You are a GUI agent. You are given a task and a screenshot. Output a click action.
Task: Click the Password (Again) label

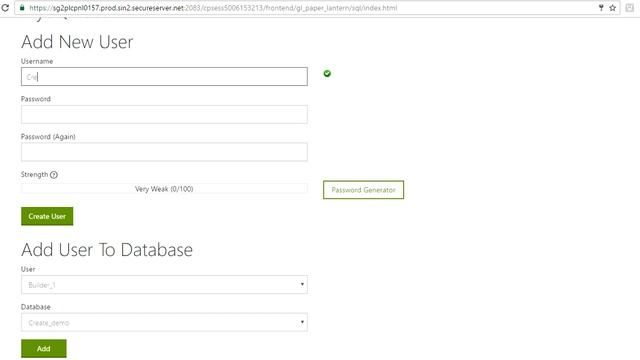[x=48, y=137]
